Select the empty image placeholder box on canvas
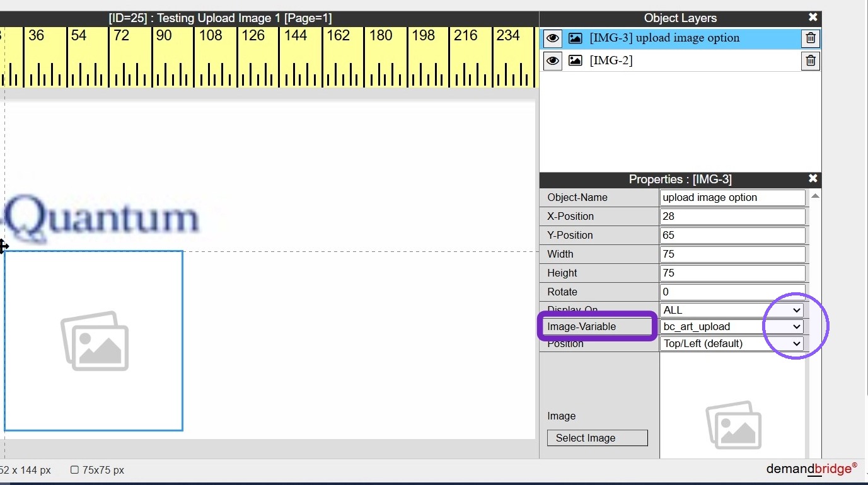The height and width of the screenshot is (485, 868). point(94,341)
